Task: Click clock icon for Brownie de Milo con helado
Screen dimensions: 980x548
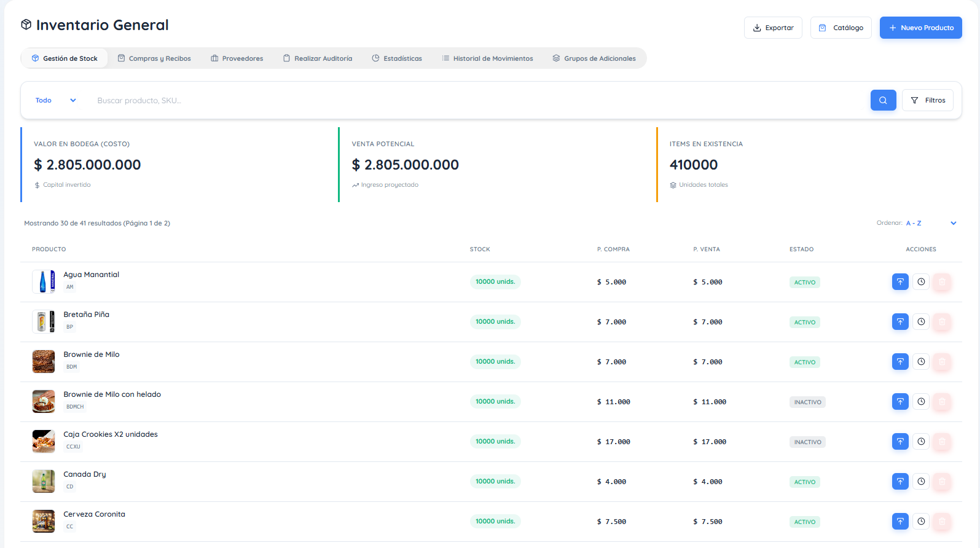Action: 921,402
